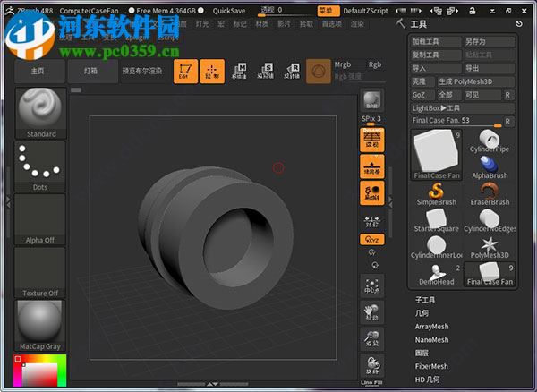Toggle the floor grid (地网格) button
Image resolution: width=537 pixels, height=392 pixels.
point(372,166)
